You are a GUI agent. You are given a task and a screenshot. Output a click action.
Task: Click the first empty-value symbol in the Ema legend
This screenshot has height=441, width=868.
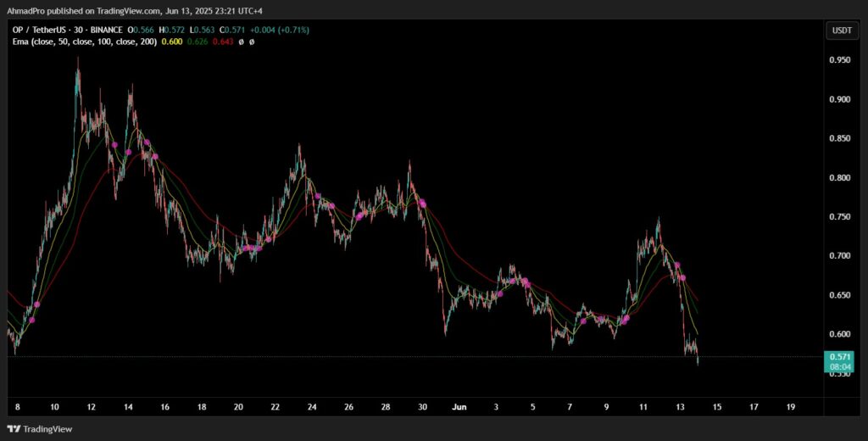pos(242,42)
